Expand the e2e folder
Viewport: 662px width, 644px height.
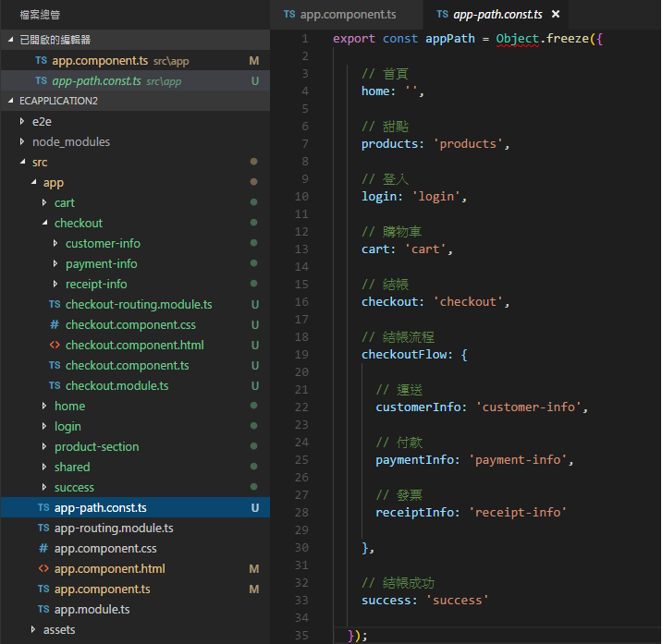(x=22, y=122)
